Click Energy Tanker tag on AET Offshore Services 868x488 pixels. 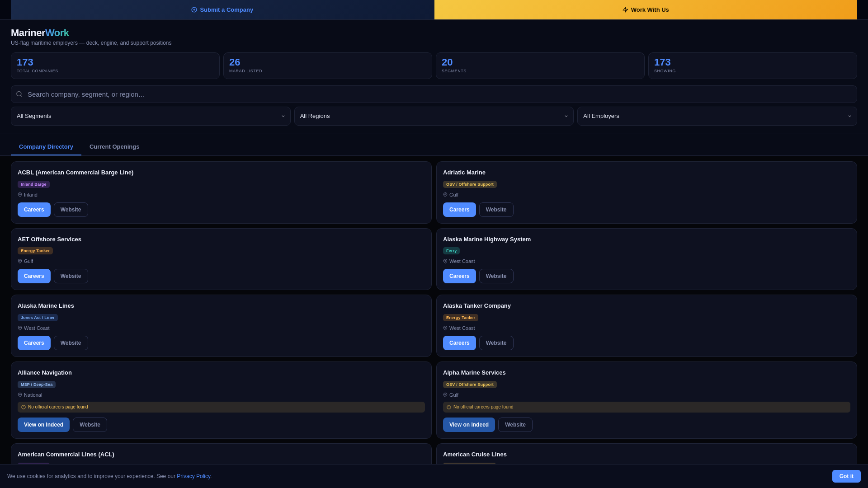(35, 251)
